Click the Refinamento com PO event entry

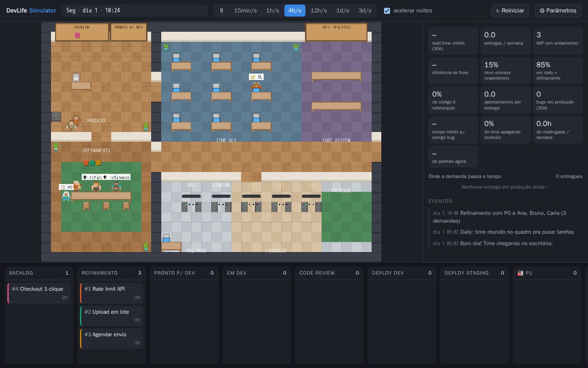(505, 217)
